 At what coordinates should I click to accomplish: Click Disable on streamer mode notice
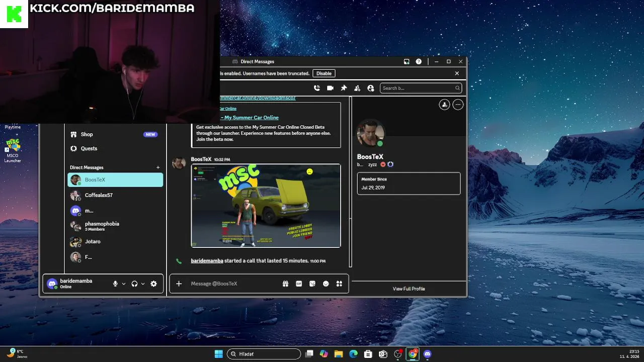tap(324, 73)
